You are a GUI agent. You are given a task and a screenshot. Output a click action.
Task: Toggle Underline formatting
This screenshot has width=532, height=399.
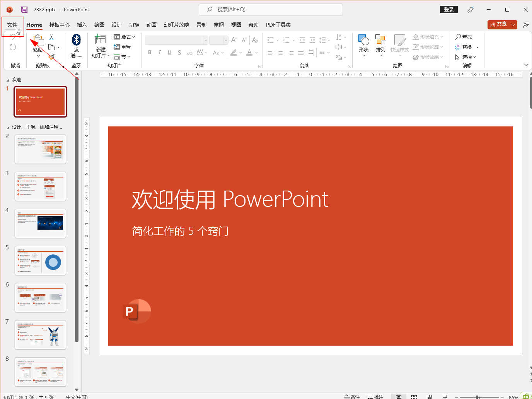tap(169, 53)
